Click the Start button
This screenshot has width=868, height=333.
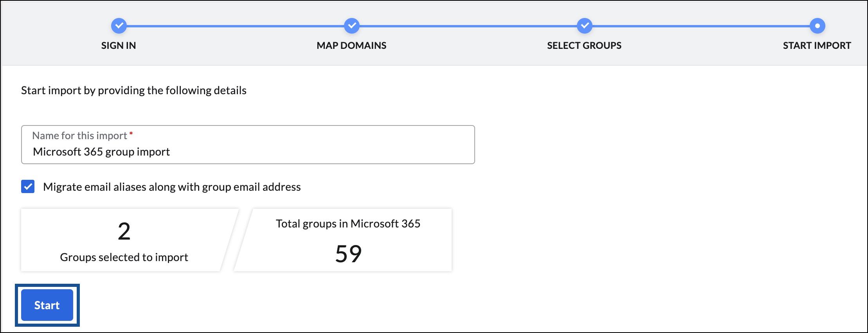pyautogui.click(x=47, y=305)
